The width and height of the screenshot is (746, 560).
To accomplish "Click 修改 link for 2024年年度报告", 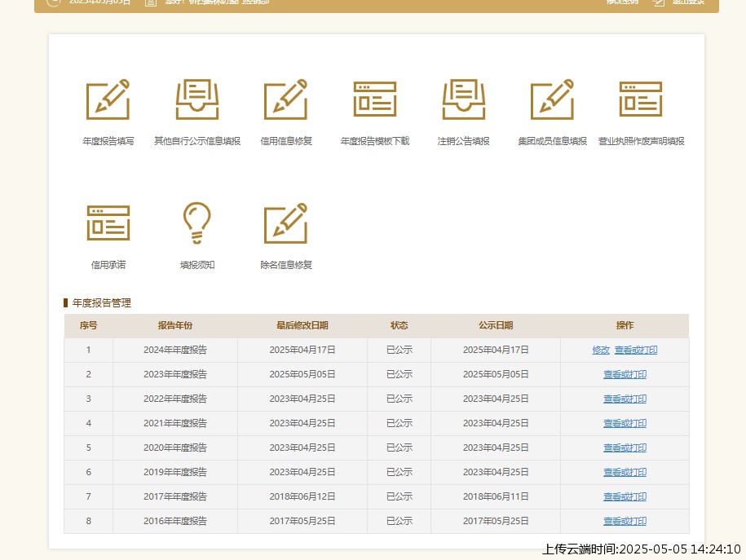I will coord(601,351).
